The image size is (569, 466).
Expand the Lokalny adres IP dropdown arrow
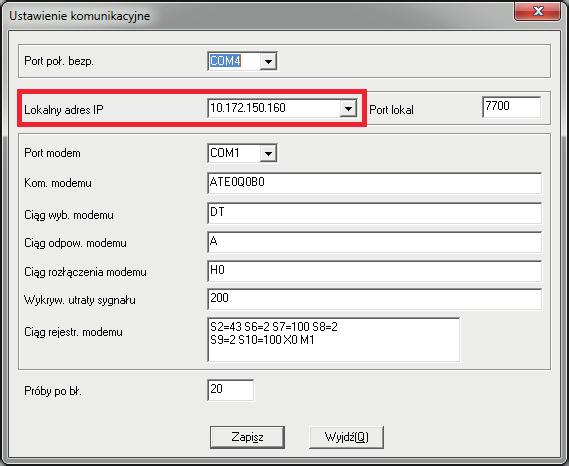tap(348, 108)
